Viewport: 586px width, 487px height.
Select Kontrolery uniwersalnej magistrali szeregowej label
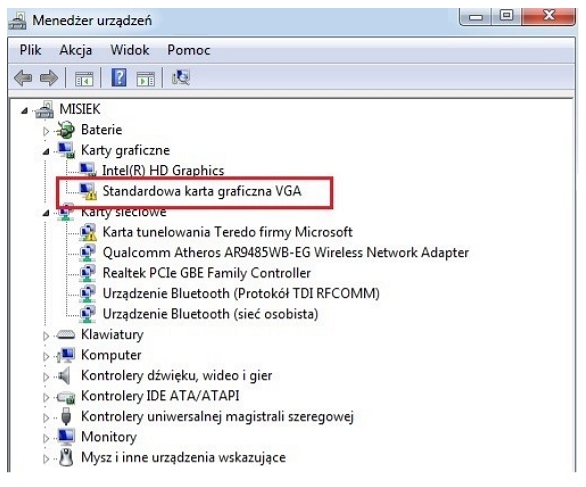217,417
